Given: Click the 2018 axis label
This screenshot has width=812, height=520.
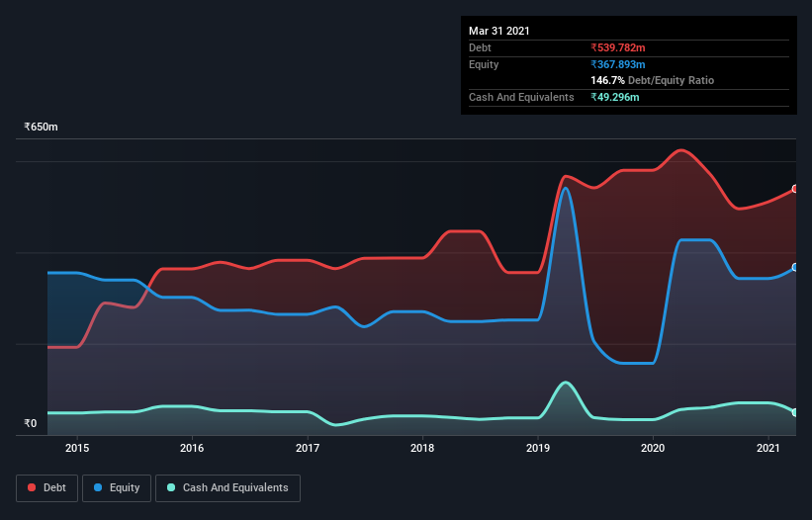Looking at the screenshot, I should point(422,448).
